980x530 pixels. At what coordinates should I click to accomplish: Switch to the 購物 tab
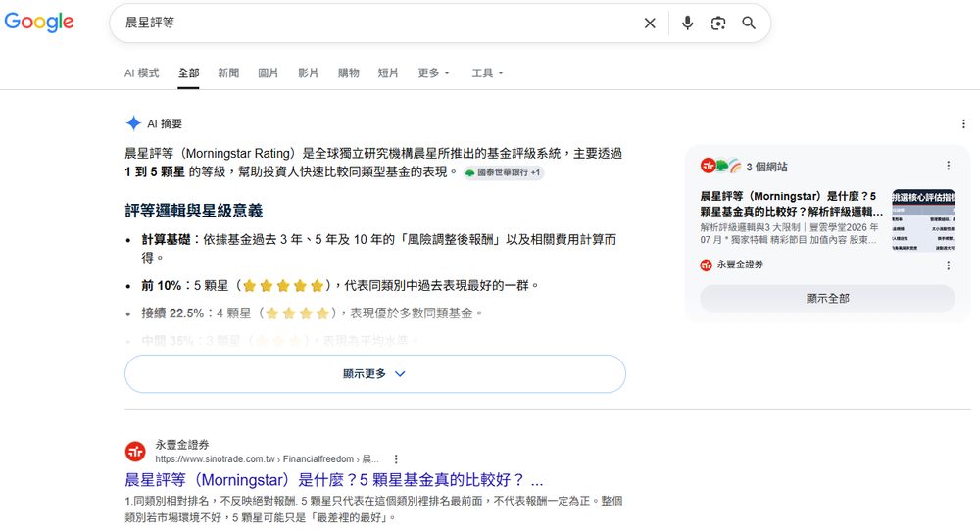(348, 73)
